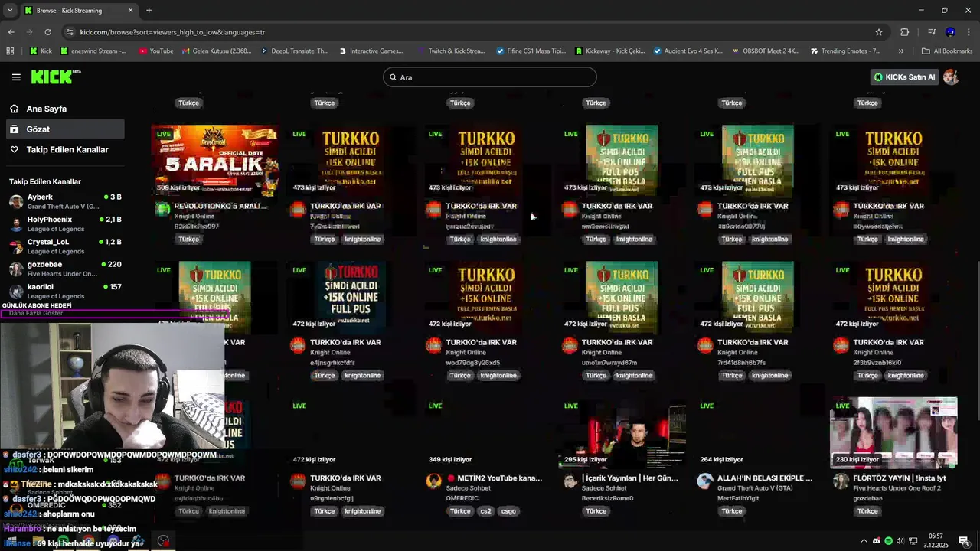Open the Kick hamburger sidebar menu
980x551 pixels.
[16, 77]
